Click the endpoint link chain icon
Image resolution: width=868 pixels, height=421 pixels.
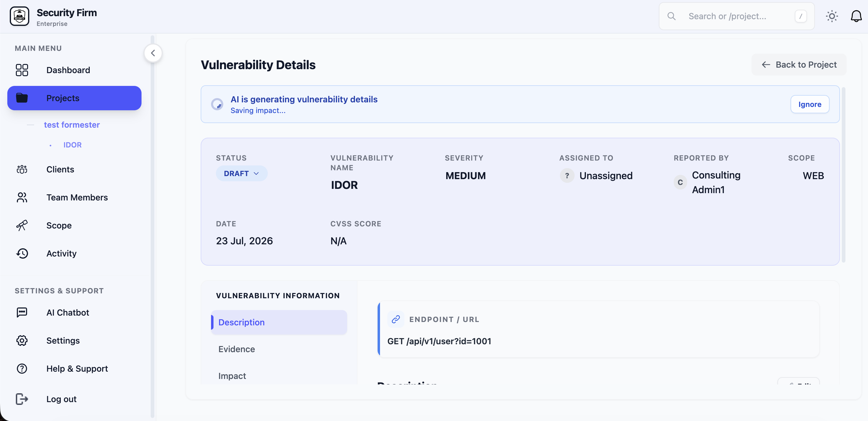396,319
